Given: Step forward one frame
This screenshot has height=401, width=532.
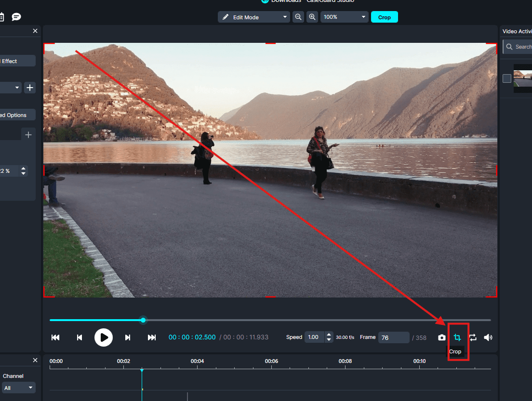Looking at the screenshot, I should (x=128, y=337).
